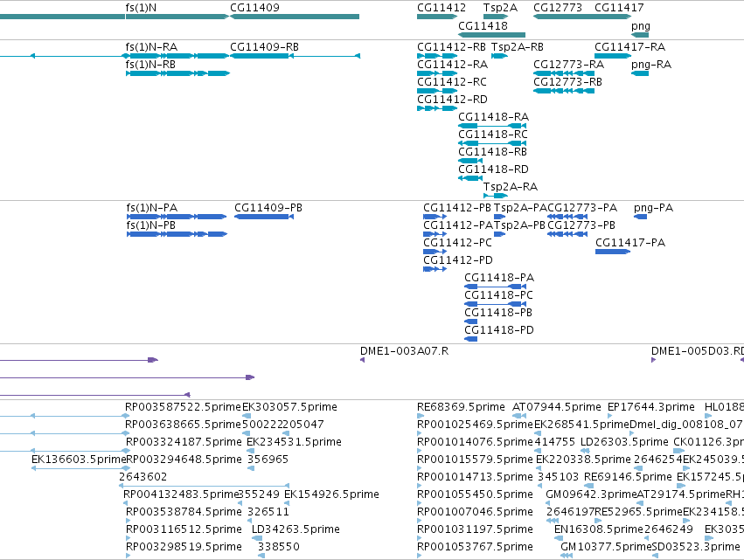This screenshot has width=744, height=560.
Task: Select the fs(1)N-PB protein label
Action: click(x=151, y=225)
